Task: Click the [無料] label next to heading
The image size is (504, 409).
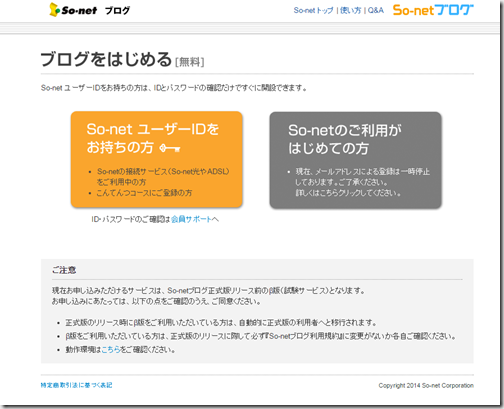Action: (x=190, y=62)
